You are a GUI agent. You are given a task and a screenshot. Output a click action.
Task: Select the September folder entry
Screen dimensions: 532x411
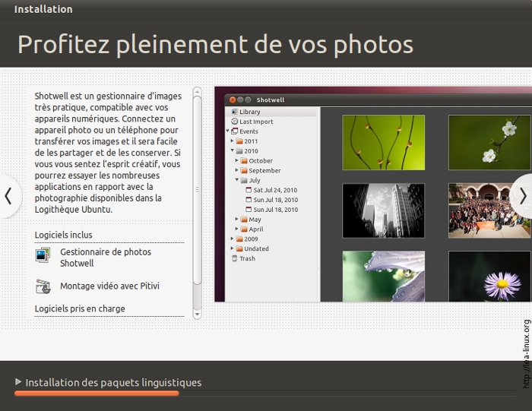pos(264,171)
